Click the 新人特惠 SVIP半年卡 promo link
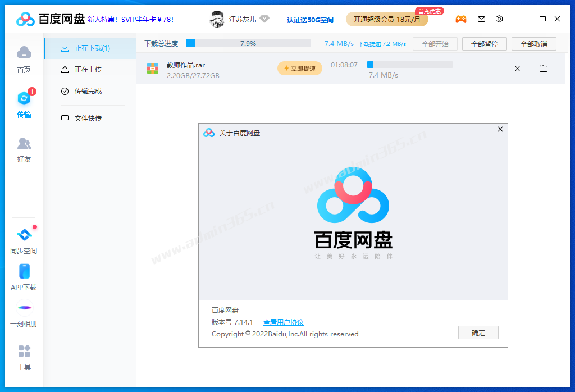Viewport: 575px width, 392px height. [x=130, y=20]
